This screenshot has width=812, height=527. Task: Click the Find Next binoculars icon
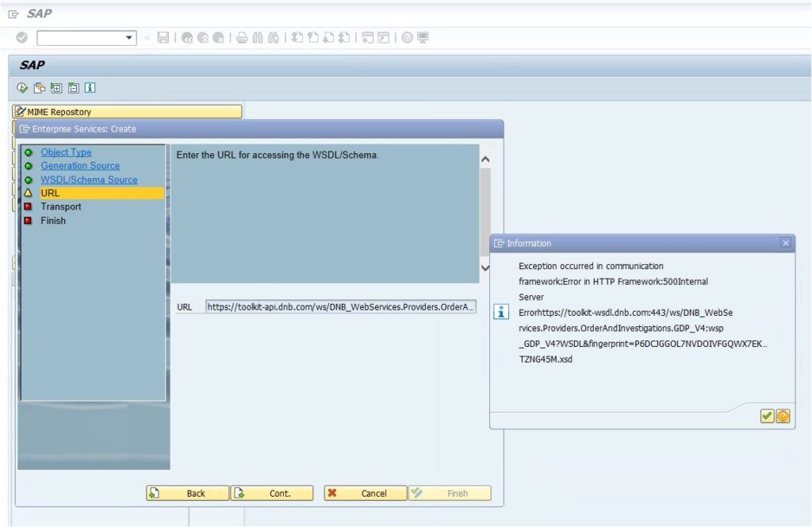tap(274, 37)
